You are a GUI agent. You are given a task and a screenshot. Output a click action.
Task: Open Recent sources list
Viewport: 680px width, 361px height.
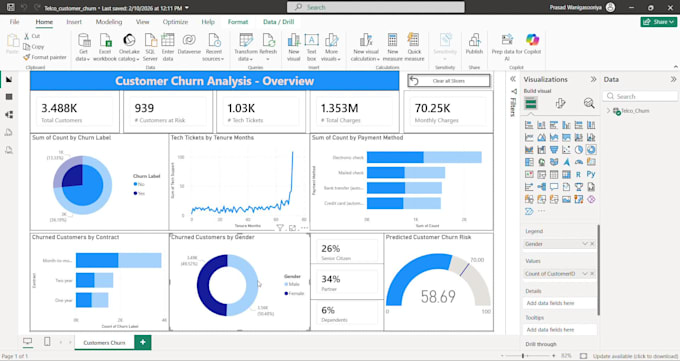213,47
